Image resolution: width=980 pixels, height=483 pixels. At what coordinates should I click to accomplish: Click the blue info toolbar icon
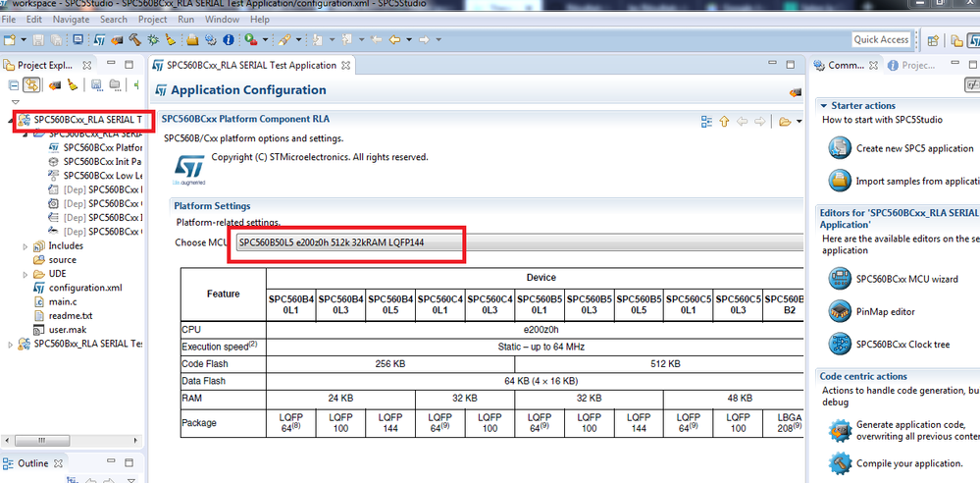[x=229, y=39]
